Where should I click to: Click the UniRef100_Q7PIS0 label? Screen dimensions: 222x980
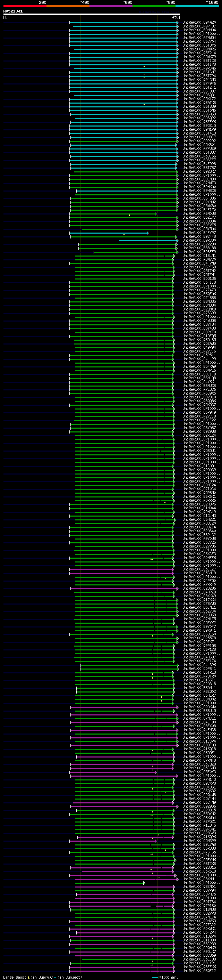(x=199, y=906)
